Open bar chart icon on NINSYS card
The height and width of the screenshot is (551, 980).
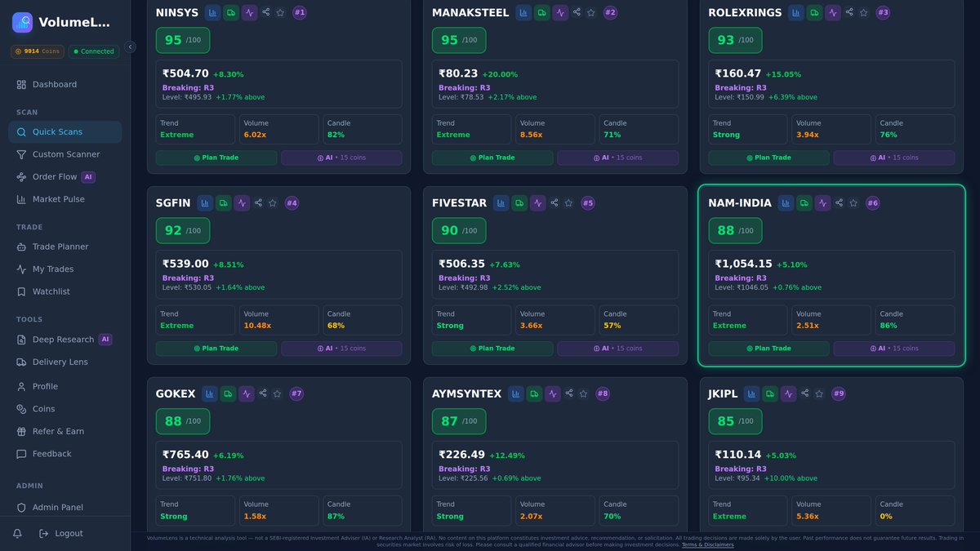click(212, 12)
